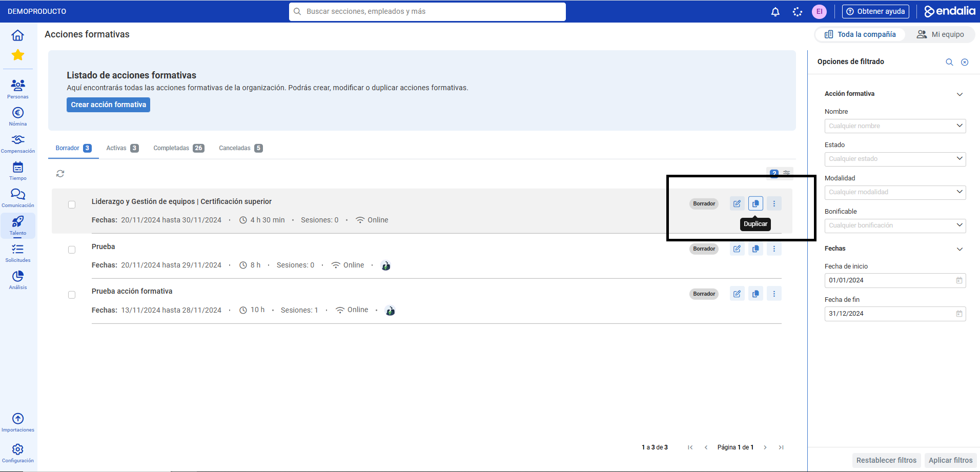Open the Nombre dropdown
980x472 pixels.
(x=895, y=126)
